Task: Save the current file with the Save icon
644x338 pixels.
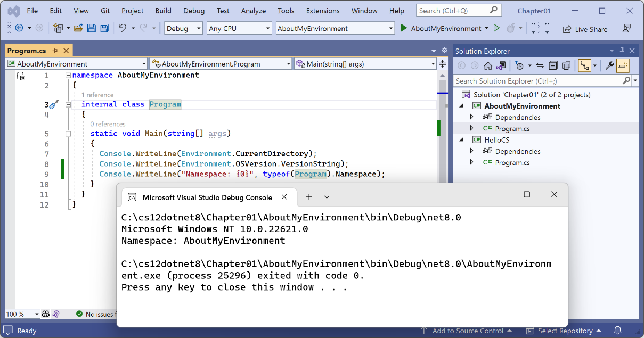Action: [x=92, y=28]
